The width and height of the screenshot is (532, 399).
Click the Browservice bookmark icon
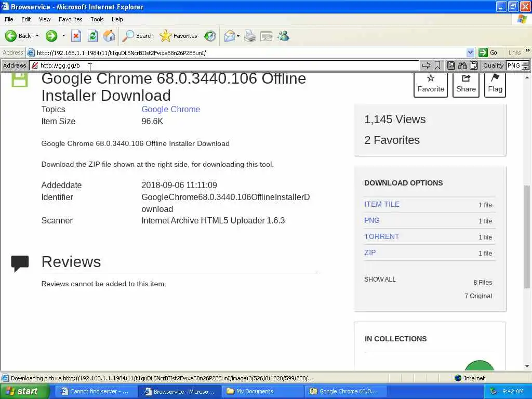pos(437,65)
